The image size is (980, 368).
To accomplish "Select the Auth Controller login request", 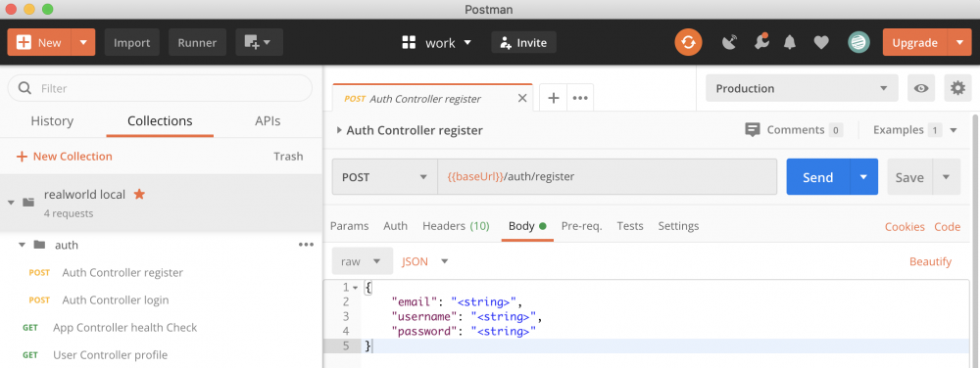I will [116, 300].
